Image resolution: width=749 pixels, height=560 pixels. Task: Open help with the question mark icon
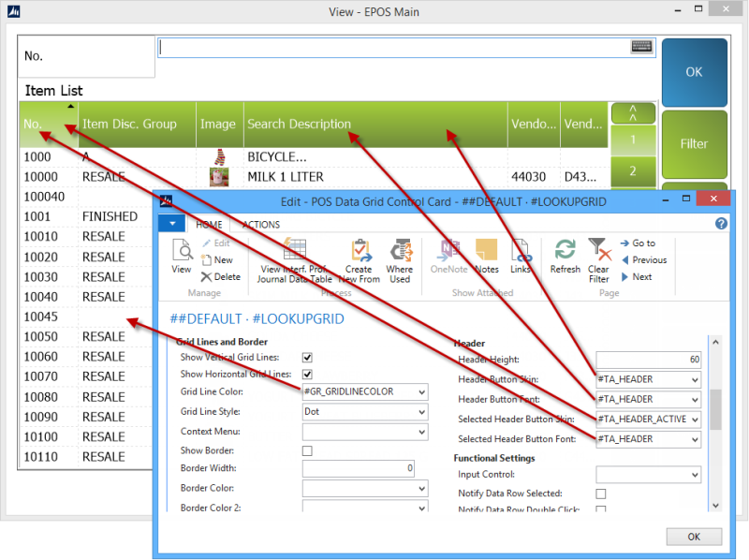[721, 223]
